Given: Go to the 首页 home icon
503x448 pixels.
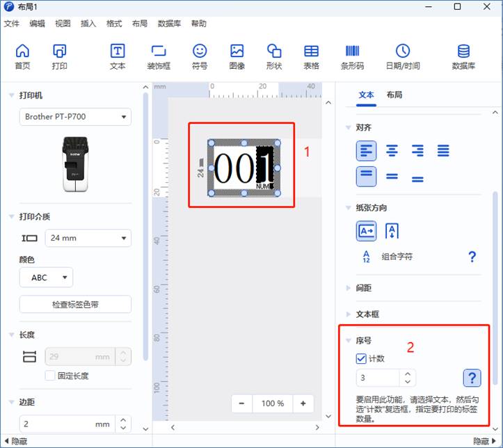Looking at the screenshot, I should click(x=22, y=56).
